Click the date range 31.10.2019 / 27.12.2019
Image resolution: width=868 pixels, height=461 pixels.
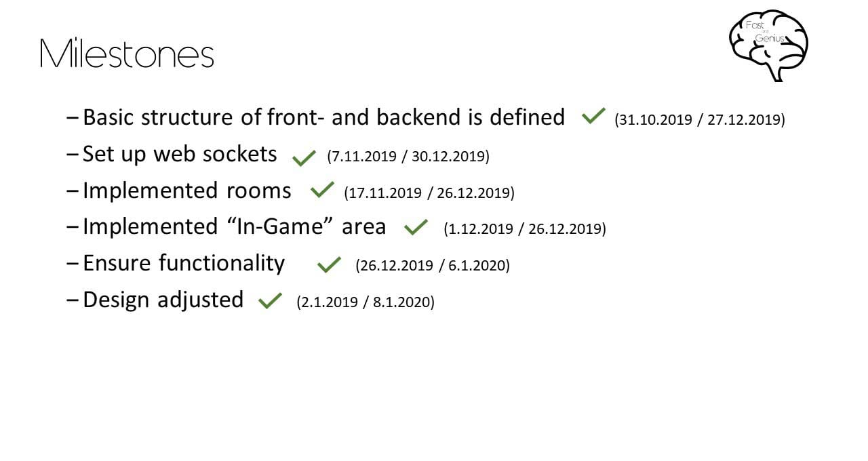tap(700, 120)
